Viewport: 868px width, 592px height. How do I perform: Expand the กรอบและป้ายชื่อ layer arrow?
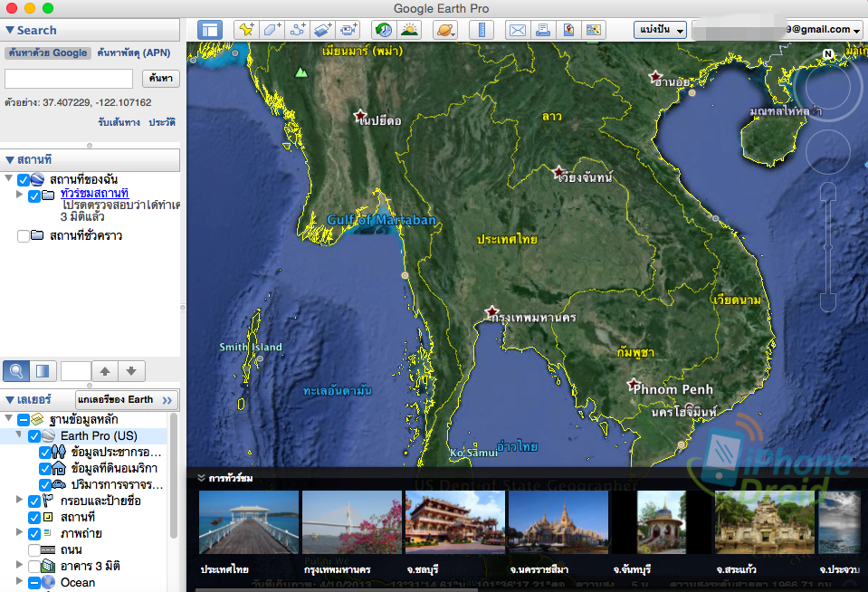tap(19, 500)
